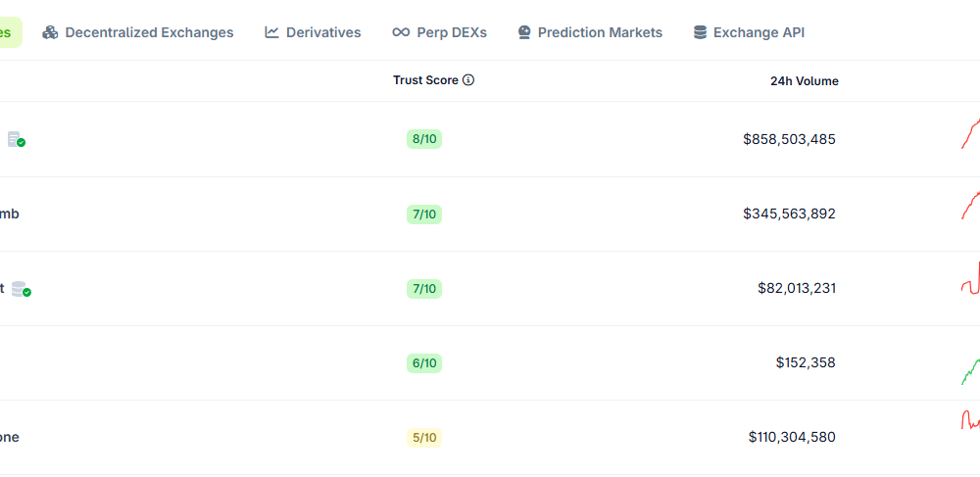Click the Prediction Markets icon
Image resolution: width=980 pixels, height=477 pixels.
click(524, 32)
